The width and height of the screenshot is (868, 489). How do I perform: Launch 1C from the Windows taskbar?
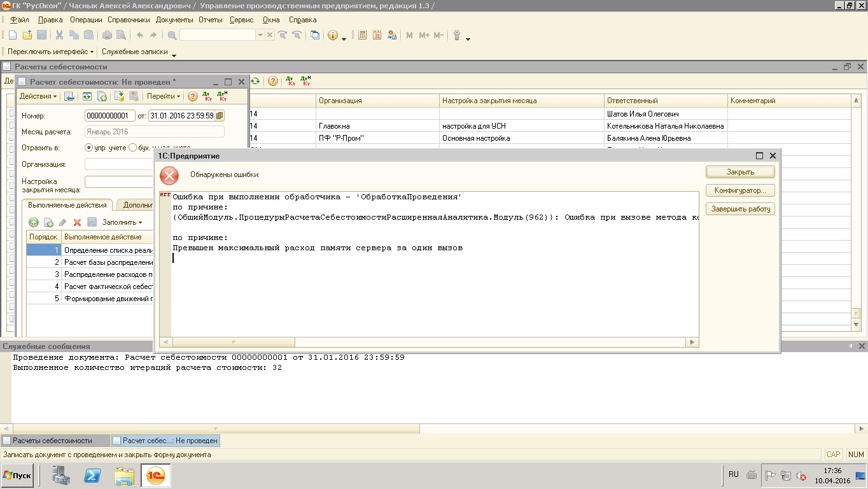[x=156, y=476]
